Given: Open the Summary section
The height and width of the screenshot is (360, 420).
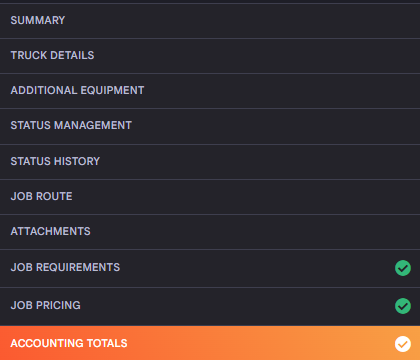Looking at the screenshot, I should coord(210,21).
